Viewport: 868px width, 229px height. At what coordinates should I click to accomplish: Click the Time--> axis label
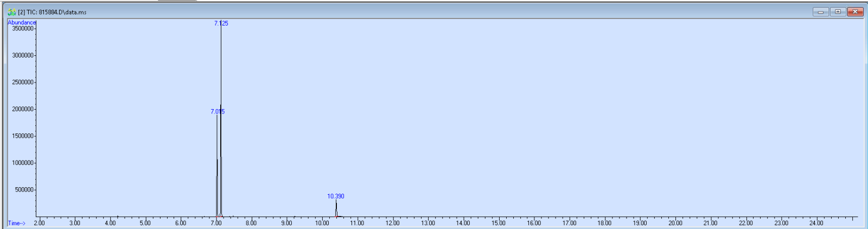click(x=16, y=223)
